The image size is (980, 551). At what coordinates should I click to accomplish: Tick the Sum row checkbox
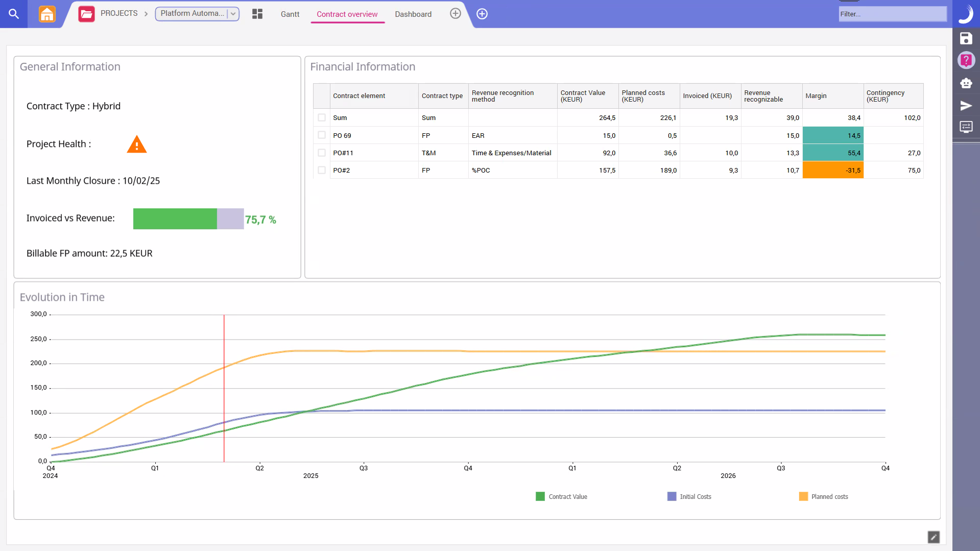pos(322,117)
